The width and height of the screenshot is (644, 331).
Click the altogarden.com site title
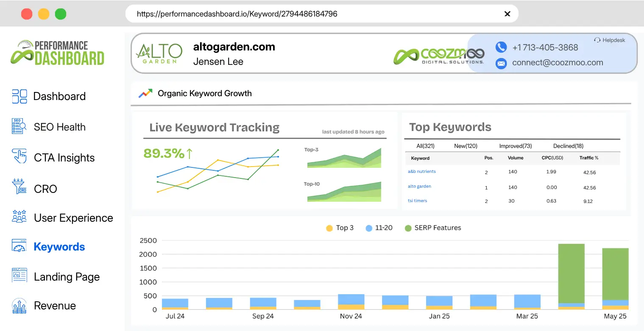(x=234, y=47)
